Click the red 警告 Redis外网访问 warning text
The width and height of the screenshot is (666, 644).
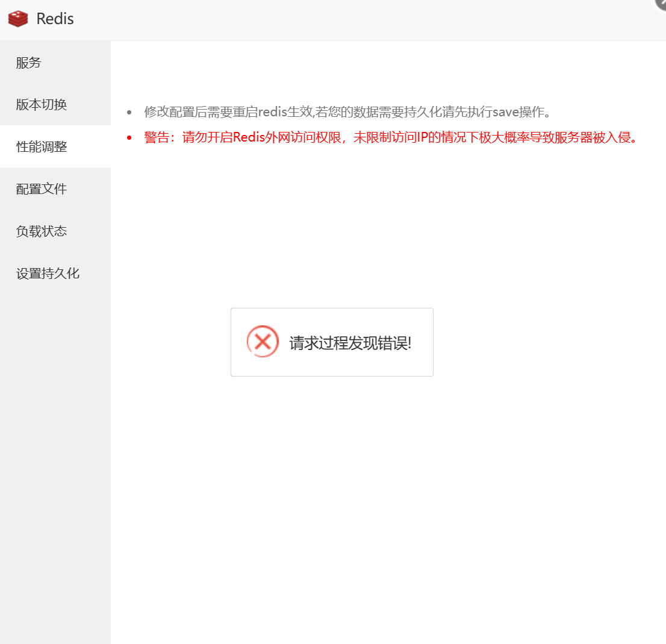click(x=391, y=137)
